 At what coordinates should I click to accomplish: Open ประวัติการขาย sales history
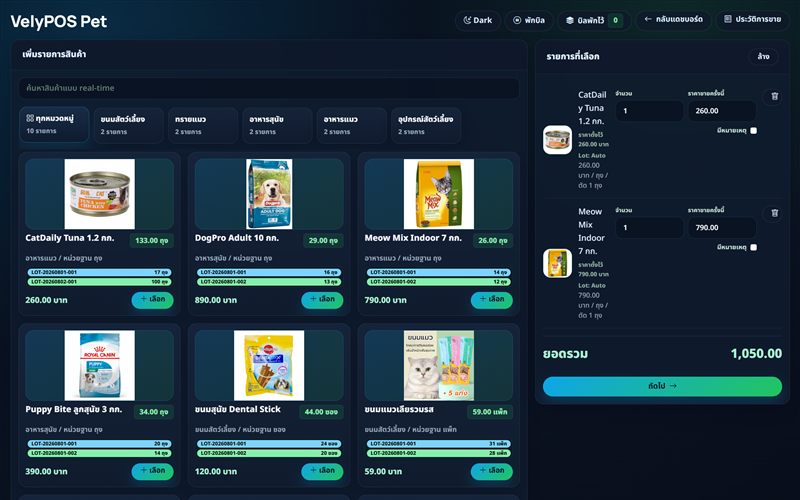[x=752, y=20]
